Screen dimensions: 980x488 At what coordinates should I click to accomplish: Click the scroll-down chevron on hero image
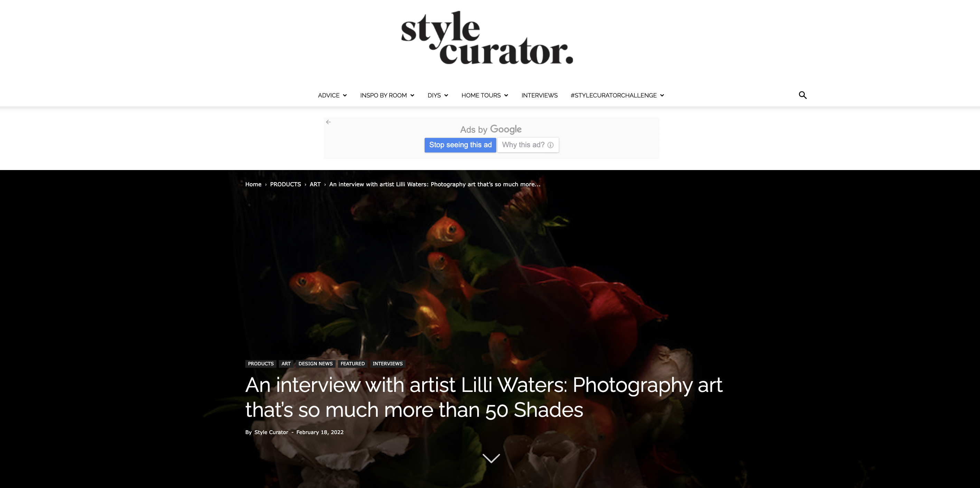click(491, 458)
